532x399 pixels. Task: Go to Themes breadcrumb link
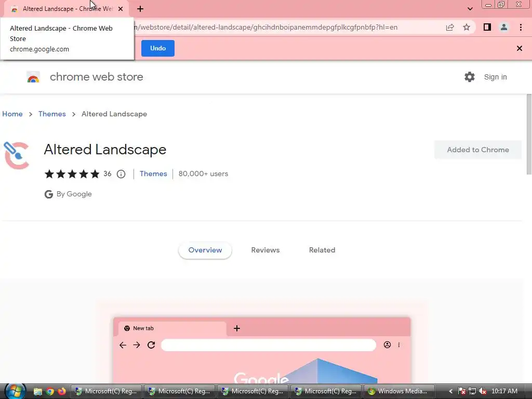click(x=52, y=114)
